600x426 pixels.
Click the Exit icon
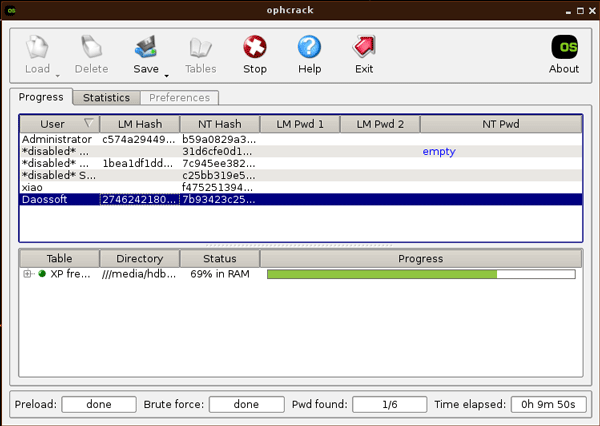(364, 48)
